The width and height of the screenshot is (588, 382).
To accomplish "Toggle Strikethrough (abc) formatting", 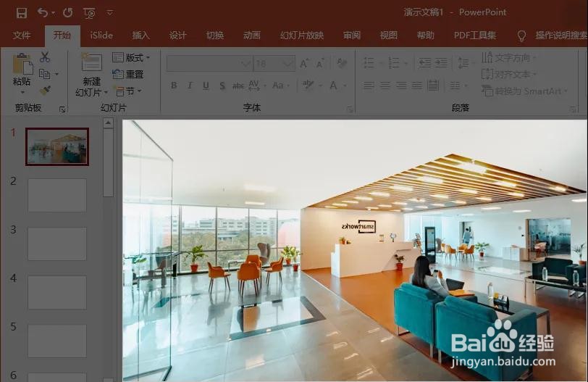I will 238,86.
